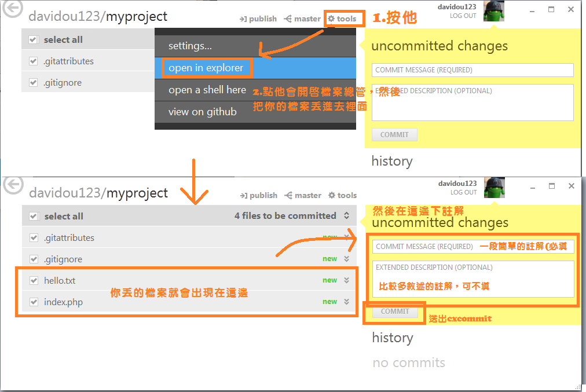Expand the hello.txt diff chevron
586x392 pixels.
coord(346,280)
